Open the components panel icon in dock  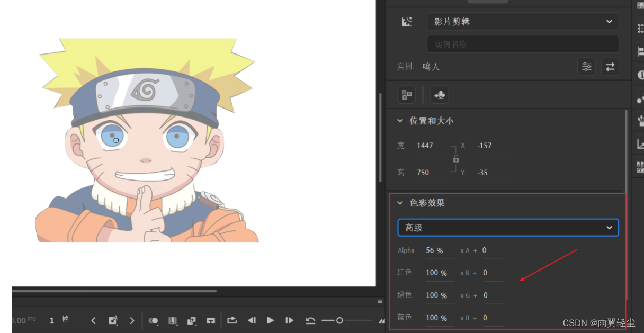640,167
